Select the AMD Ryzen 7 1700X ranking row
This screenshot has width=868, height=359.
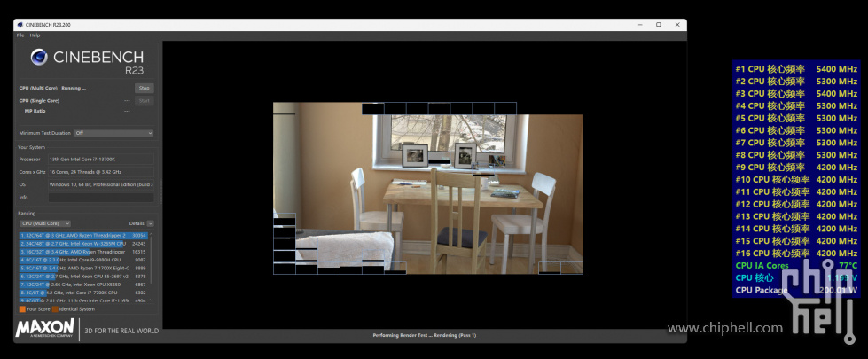(83, 268)
